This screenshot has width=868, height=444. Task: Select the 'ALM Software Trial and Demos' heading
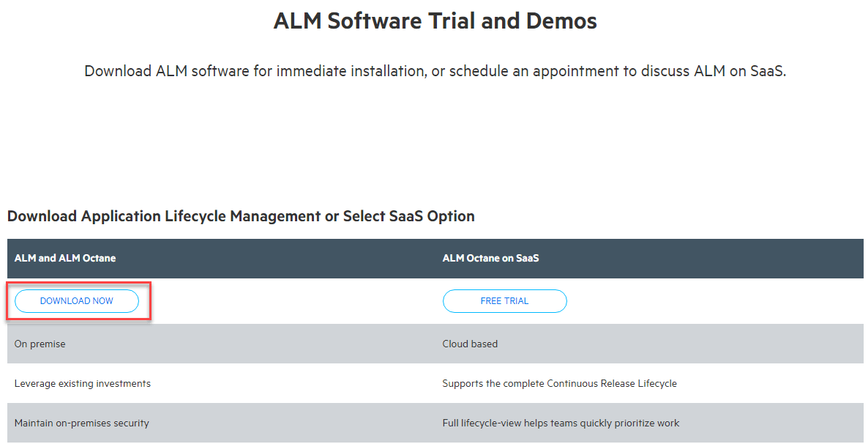pos(435,21)
